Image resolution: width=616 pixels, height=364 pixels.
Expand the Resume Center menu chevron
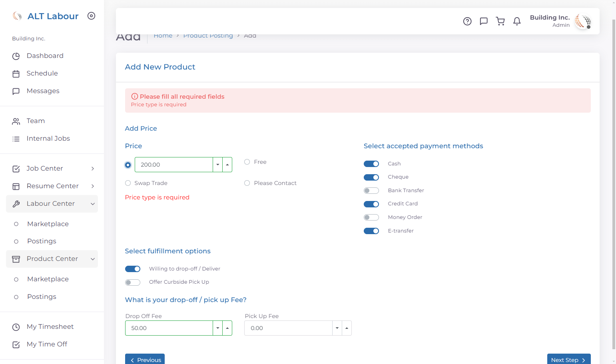(93, 186)
